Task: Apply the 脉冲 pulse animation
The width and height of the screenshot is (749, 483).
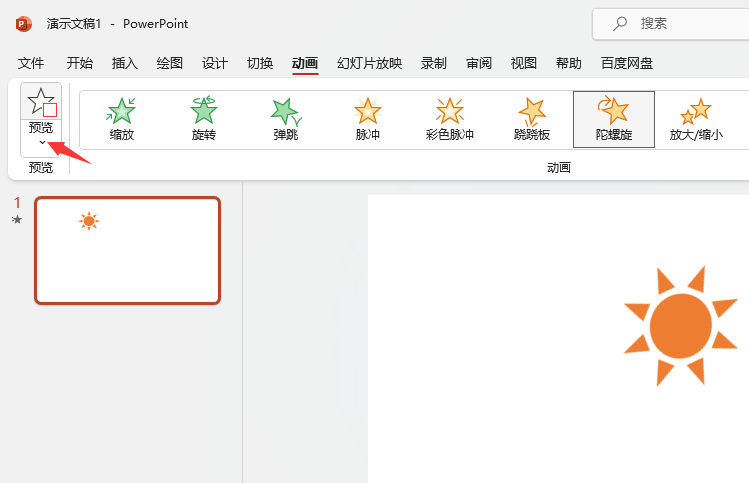Action: pyautogui.click(x=367, y=119)
